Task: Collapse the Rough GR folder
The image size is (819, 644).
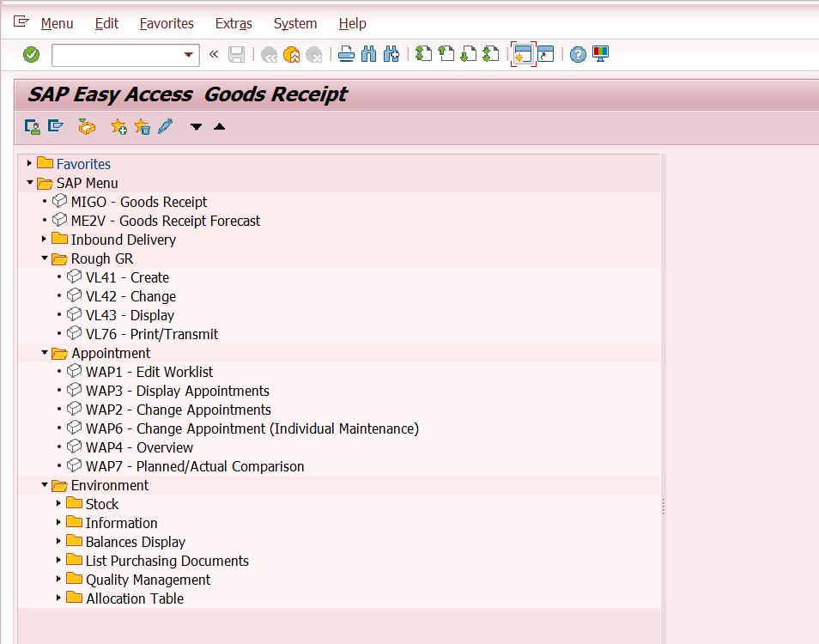Action: (x=44, y=258)
